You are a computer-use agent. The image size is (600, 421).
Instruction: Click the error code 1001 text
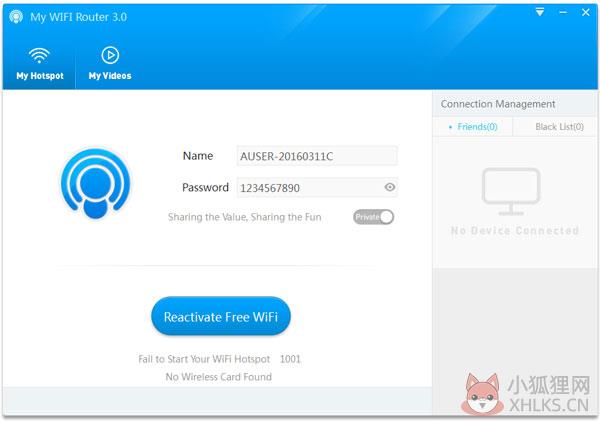click(290, 359)
